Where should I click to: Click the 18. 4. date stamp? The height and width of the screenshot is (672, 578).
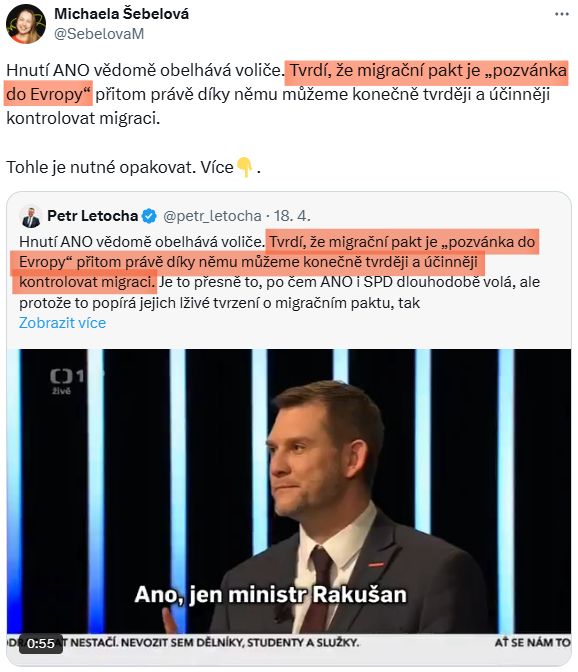(292, 216)
